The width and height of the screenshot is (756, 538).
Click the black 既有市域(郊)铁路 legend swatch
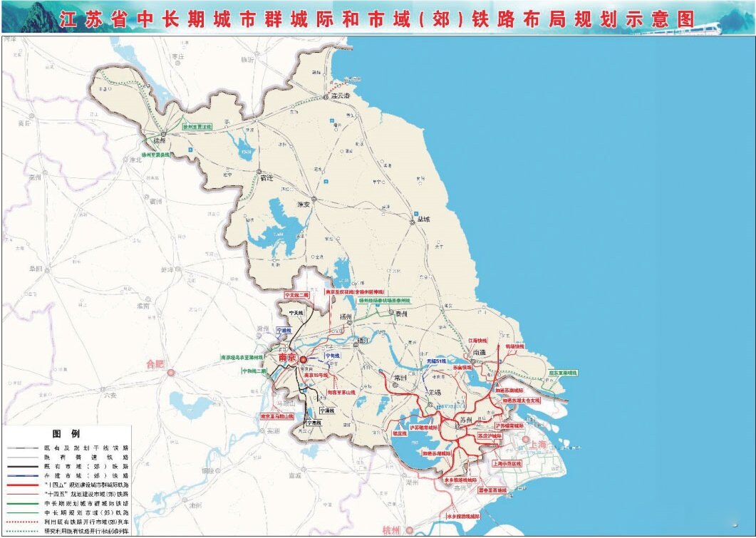[23, 465]
